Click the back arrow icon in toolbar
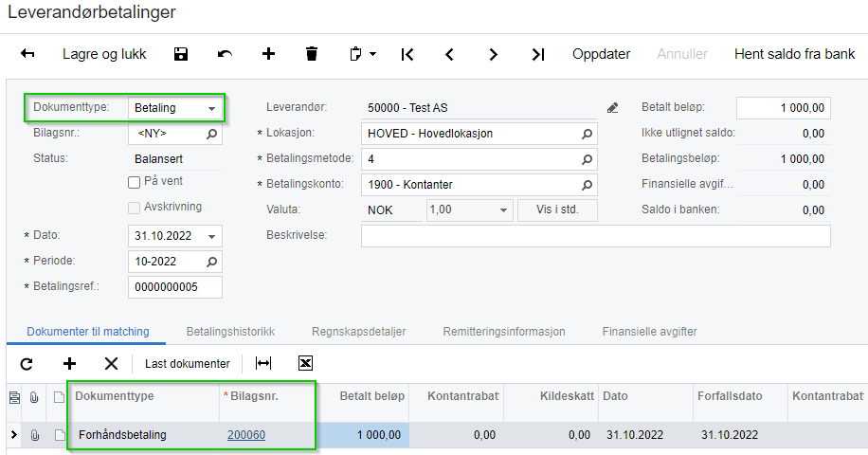The image size is (868, 455). pyautogui.click(x=27, y=54)
